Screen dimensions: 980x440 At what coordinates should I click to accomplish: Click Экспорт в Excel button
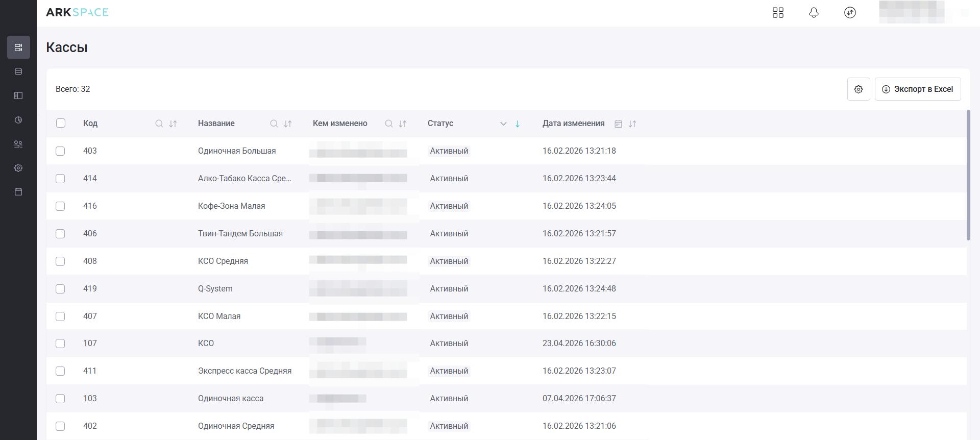click(917, 89)
